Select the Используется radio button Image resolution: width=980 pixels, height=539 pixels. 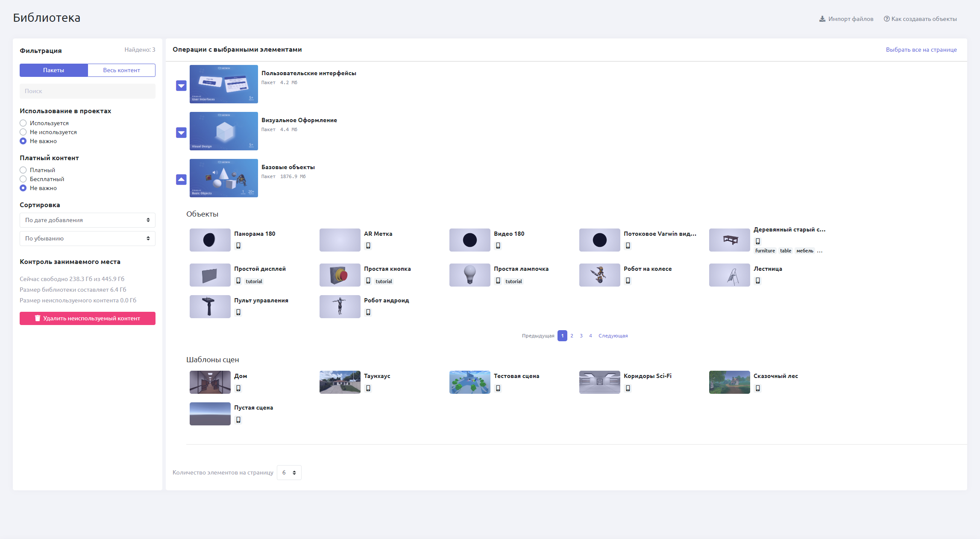click(x=23, y=123)
